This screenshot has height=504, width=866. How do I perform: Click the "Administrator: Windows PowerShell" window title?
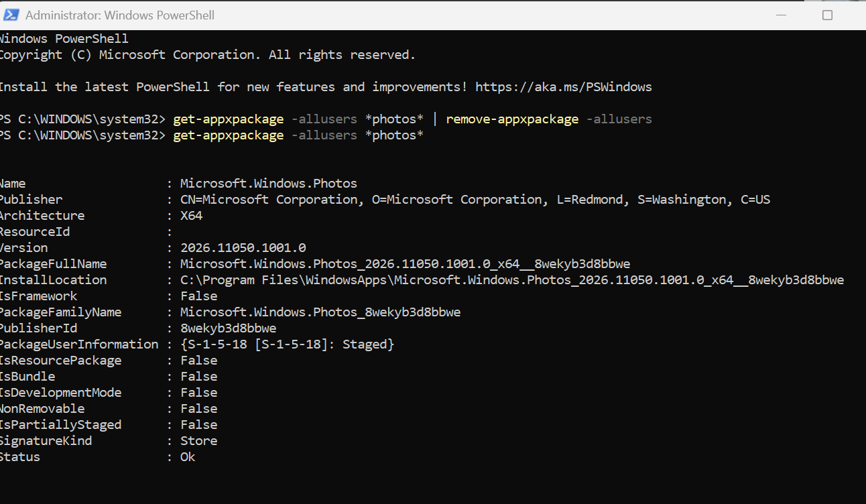(120, 15)
